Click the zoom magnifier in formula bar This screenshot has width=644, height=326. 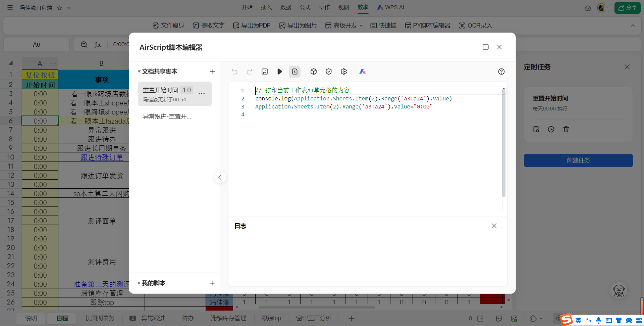tap(84, 44)
